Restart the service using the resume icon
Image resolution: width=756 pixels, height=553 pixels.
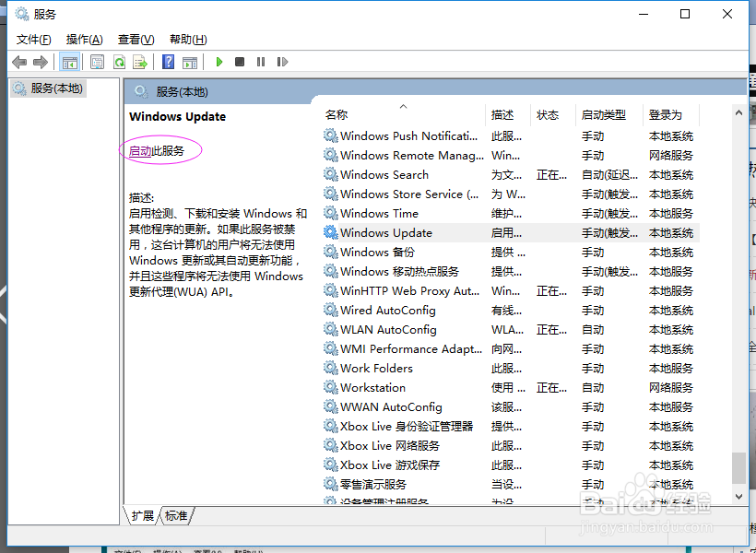tap(281, 62)
